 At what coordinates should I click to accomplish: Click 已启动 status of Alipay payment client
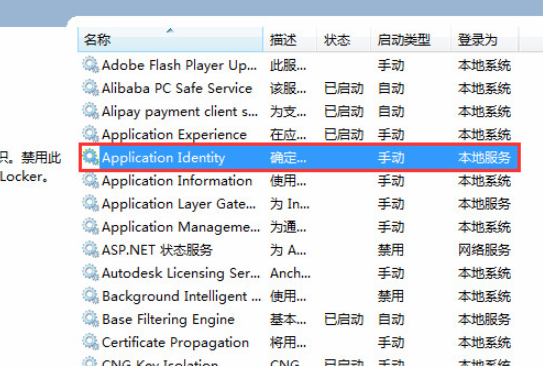[344, 111]
